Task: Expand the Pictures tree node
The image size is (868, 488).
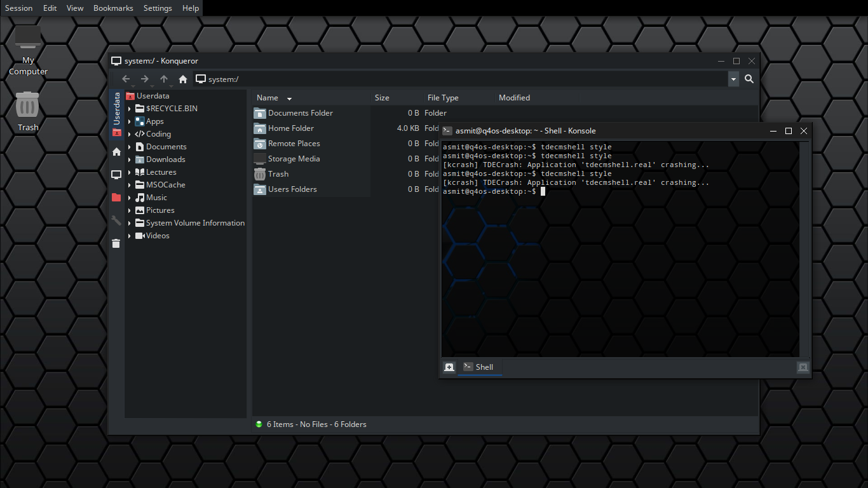Action: (x=130, y=210)
